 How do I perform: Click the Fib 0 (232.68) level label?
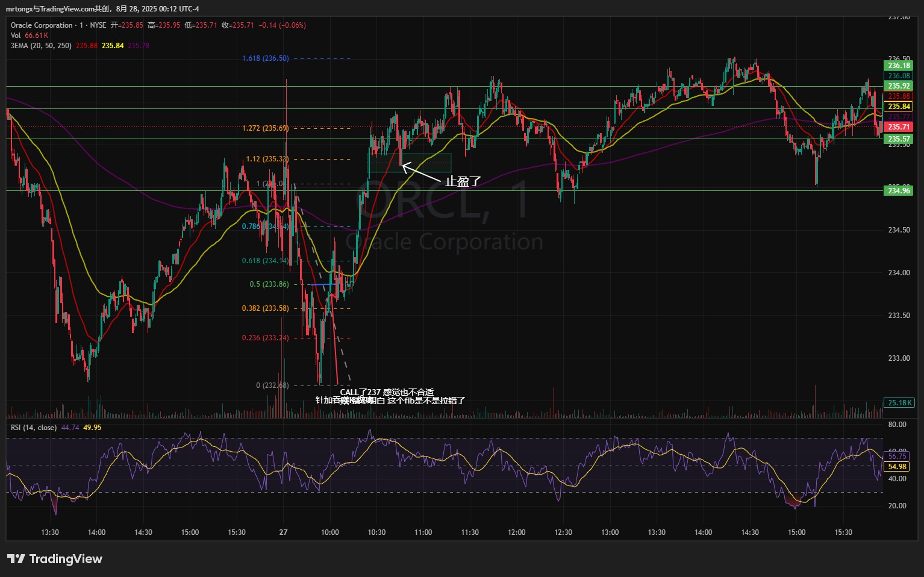click(272, 385)
